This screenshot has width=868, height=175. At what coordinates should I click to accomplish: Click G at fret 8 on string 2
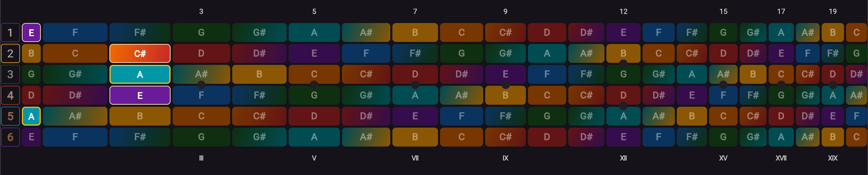click(x=461, y=54)
